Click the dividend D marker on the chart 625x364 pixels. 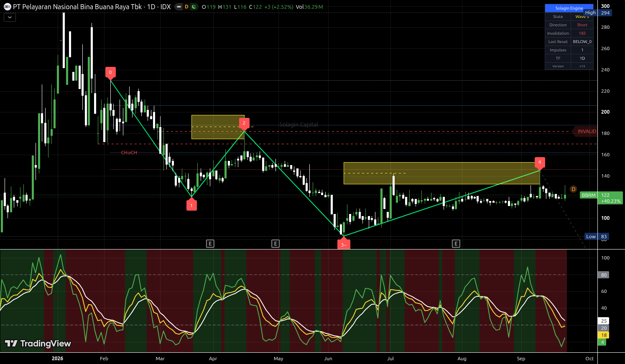coord(573,189)
